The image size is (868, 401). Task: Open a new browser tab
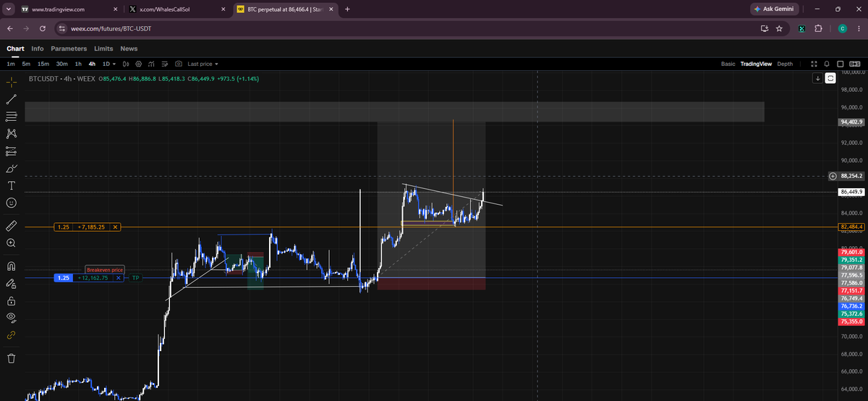(x=347, y=9)
